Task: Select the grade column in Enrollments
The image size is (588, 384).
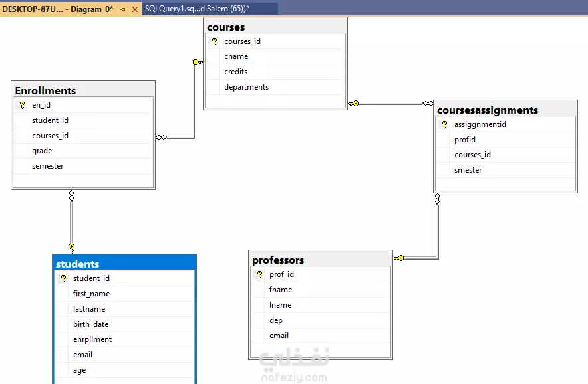Action: point(83,151)
